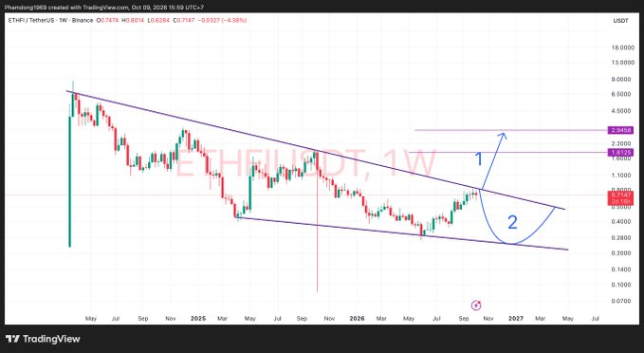The height and width of the screenshot is (353, 644).
Task: Click the 0.2000 price axis label
Action: point(622,253)
